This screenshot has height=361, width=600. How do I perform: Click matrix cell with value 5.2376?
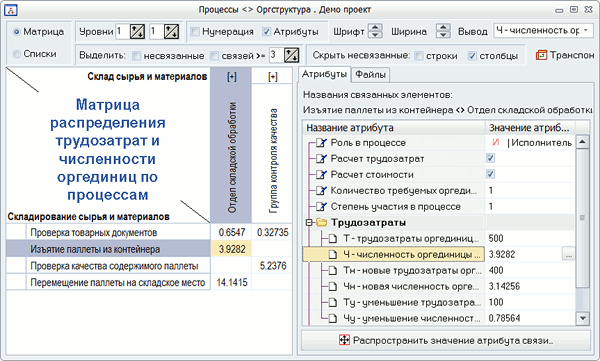click(x=272, y=266)
